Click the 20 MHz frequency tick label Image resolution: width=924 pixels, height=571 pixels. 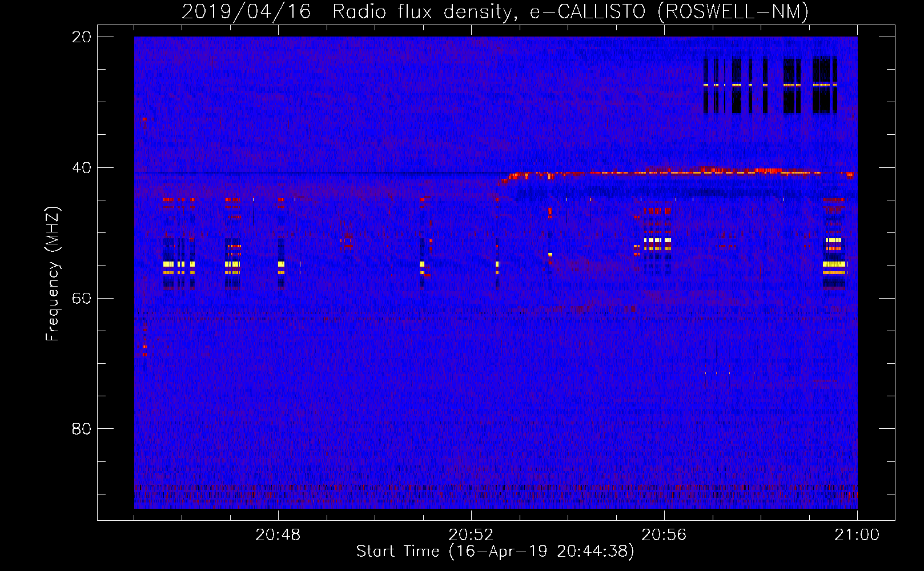pos(82,37)
